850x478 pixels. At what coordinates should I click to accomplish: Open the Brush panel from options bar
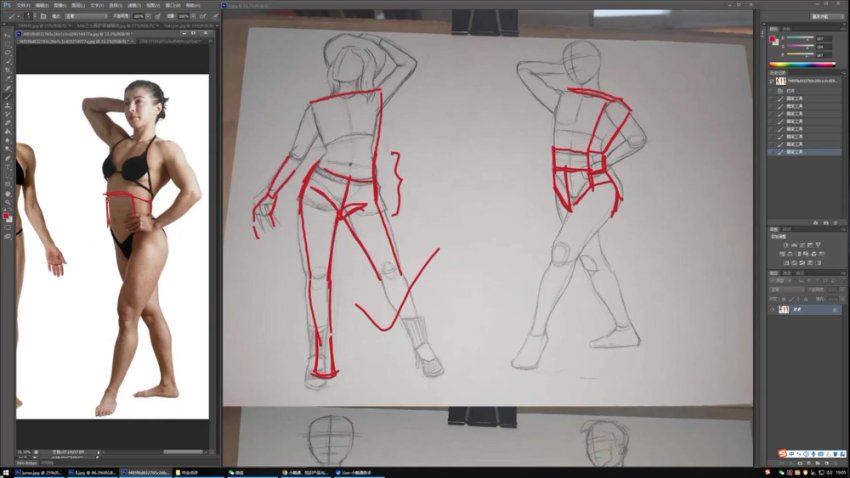coord(43,16)
